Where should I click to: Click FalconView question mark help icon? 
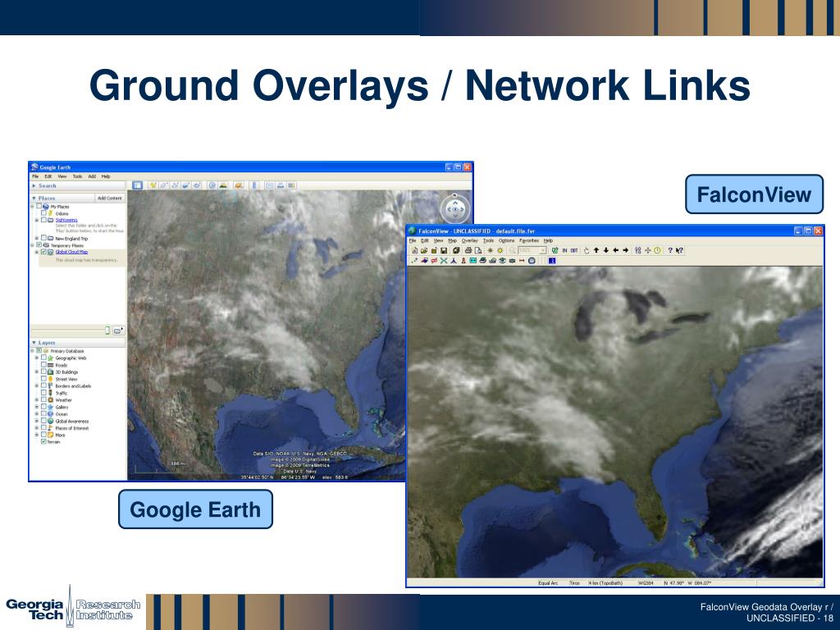pos(670,250)
